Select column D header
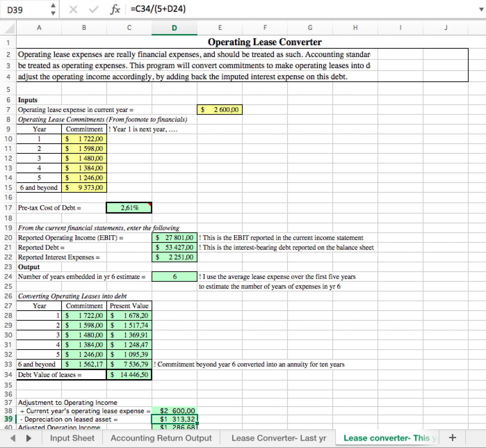The width and height of the screenshot is (486, 448). (x=174, y=28)
